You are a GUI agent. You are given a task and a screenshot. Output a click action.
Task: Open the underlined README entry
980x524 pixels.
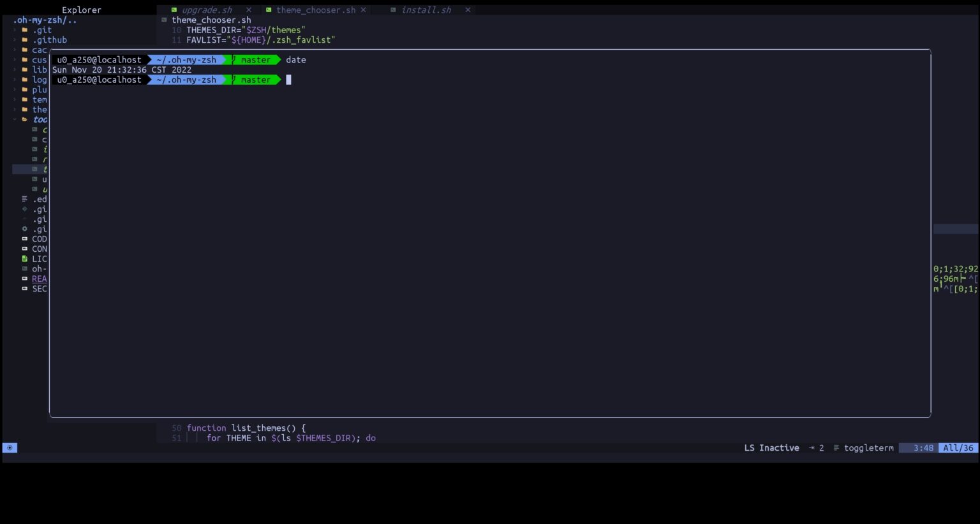pos(39,279)
